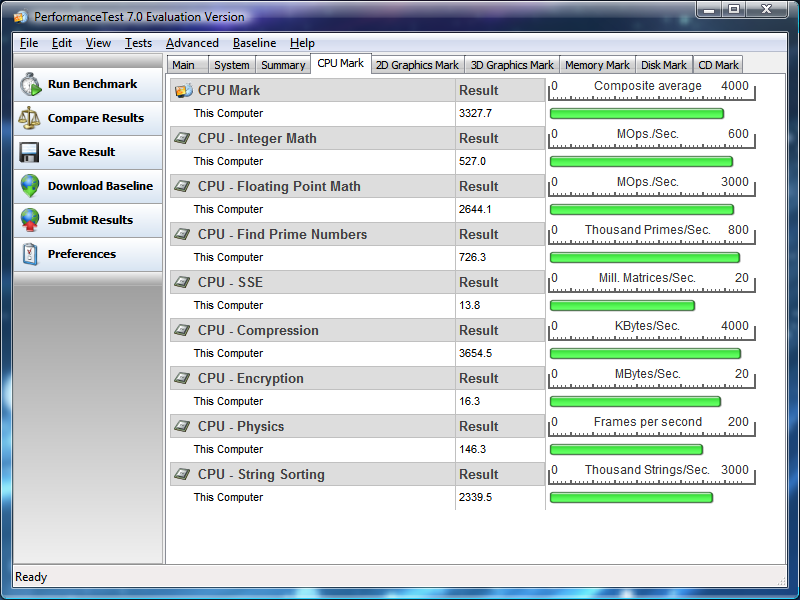The width and height of the screenshot is (800, 600).
Task: Click the chip icon beside CPU - Integer Math
Action: point(182,138)
